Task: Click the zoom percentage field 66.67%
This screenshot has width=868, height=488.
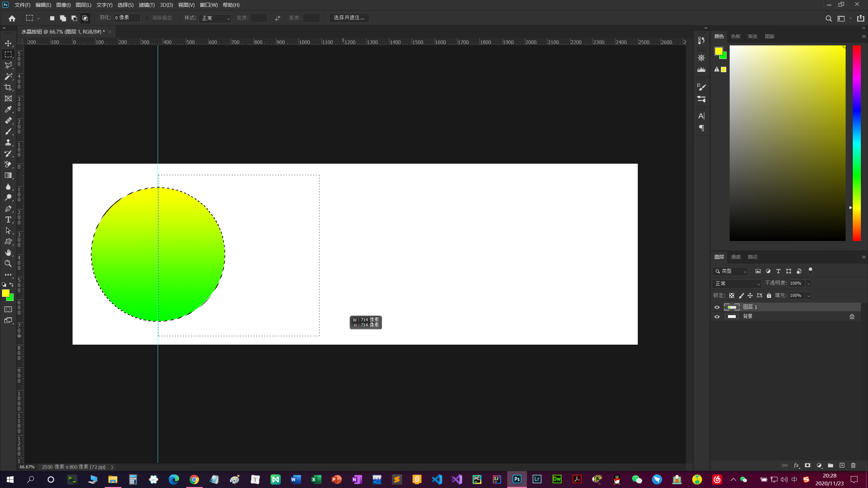Action: 27,467
